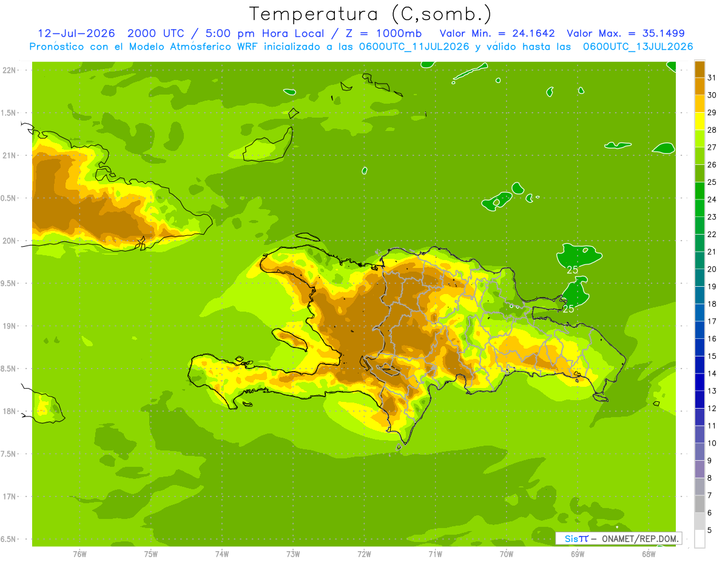Click the '75W' longitude axis label
The width and height of the screenshot is (728, 562).
150,554
